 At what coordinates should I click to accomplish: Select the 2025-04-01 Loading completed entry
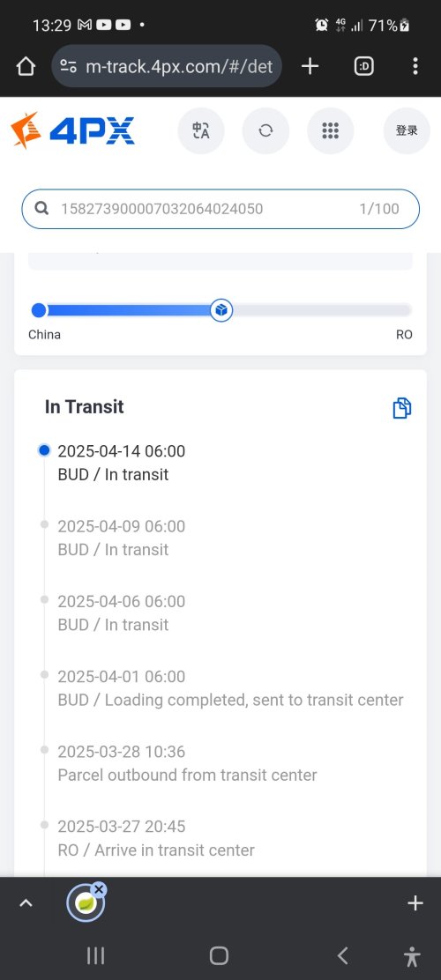tap(230, 688)
